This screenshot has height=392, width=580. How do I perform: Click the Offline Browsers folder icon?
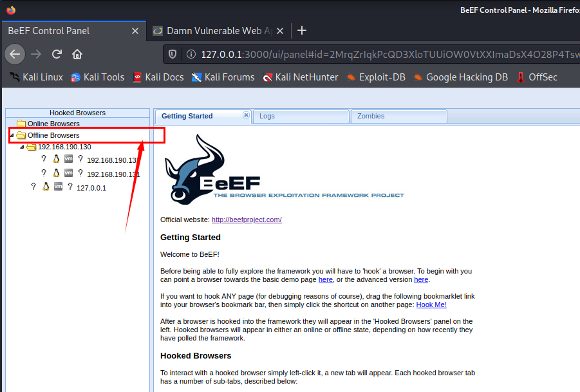(x=21, y=135)
